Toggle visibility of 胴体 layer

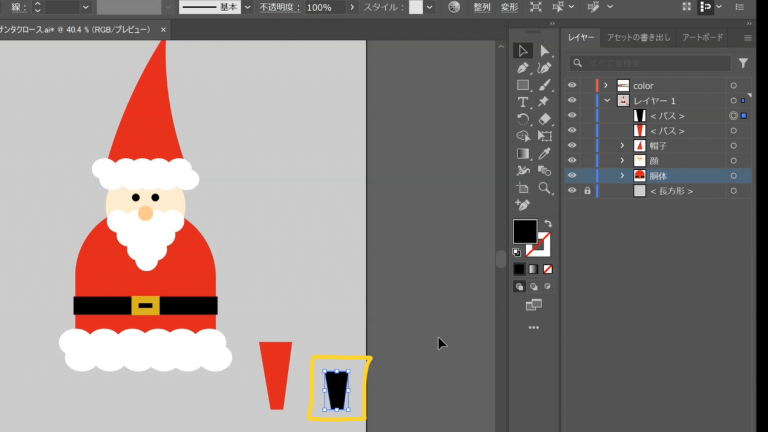572,175
